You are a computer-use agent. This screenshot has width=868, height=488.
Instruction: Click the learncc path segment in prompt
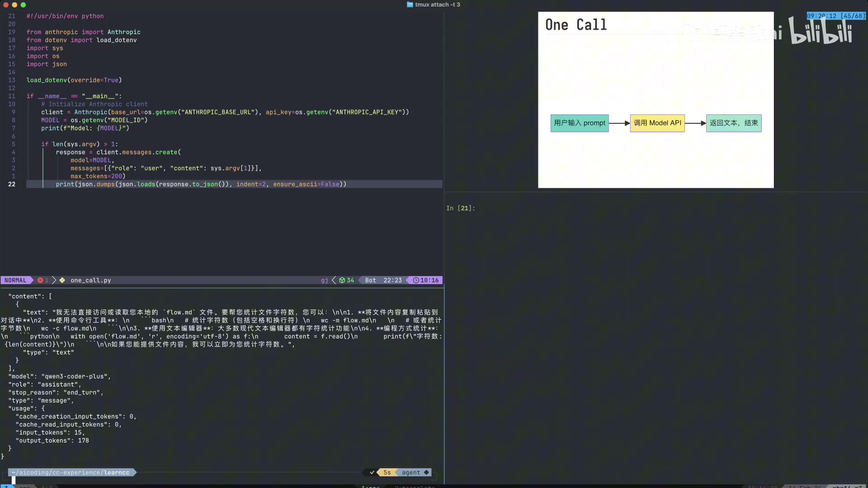(x=117, y=473)
